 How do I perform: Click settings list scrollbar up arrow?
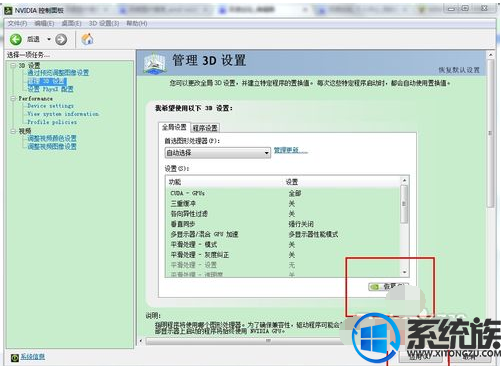click(404, 180)
